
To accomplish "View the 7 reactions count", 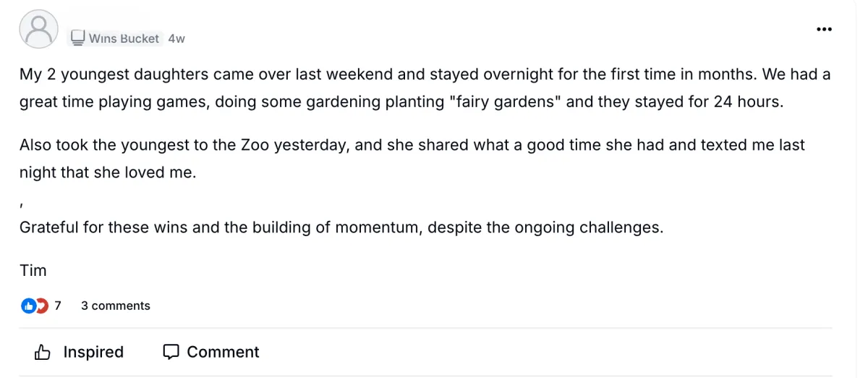I will coord(58,306).
